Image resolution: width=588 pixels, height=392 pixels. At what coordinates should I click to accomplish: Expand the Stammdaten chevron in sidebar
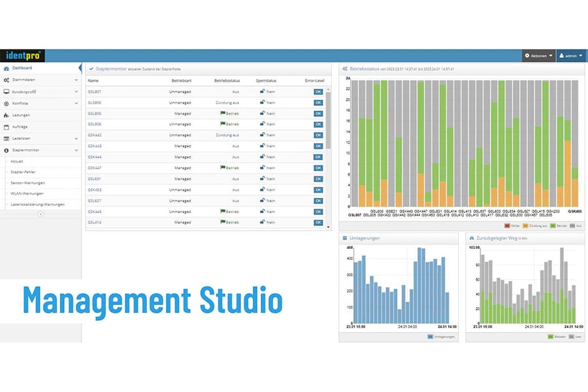(x=76, y=80)
